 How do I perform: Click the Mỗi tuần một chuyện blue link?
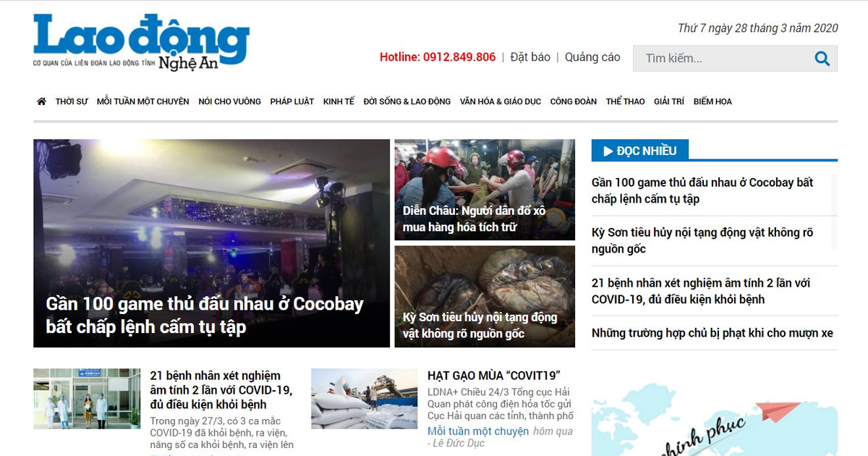click(x=478, y=431)
